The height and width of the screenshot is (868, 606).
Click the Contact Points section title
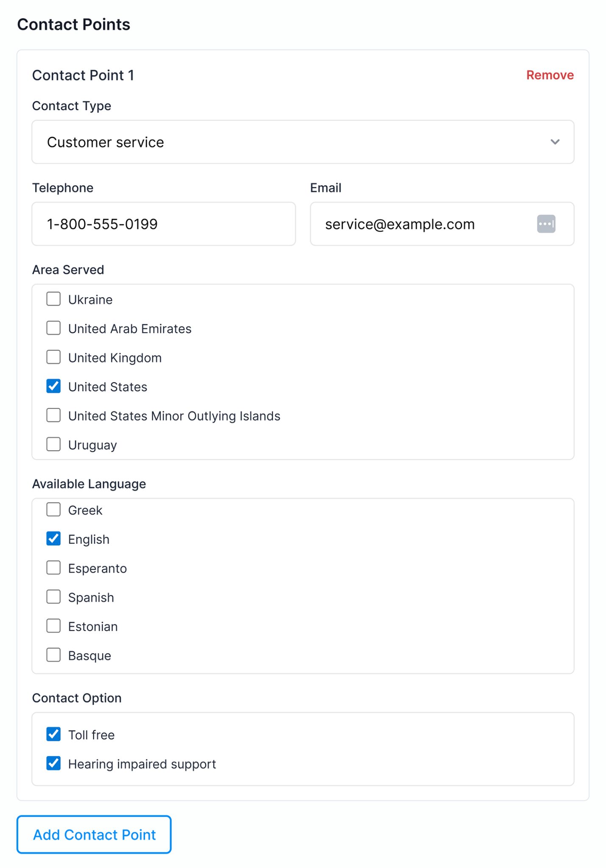(73, 24)
